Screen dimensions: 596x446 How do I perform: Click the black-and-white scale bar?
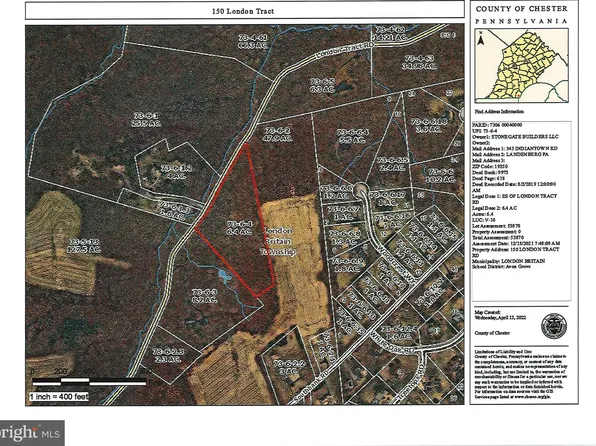click(x=89, y=381)
